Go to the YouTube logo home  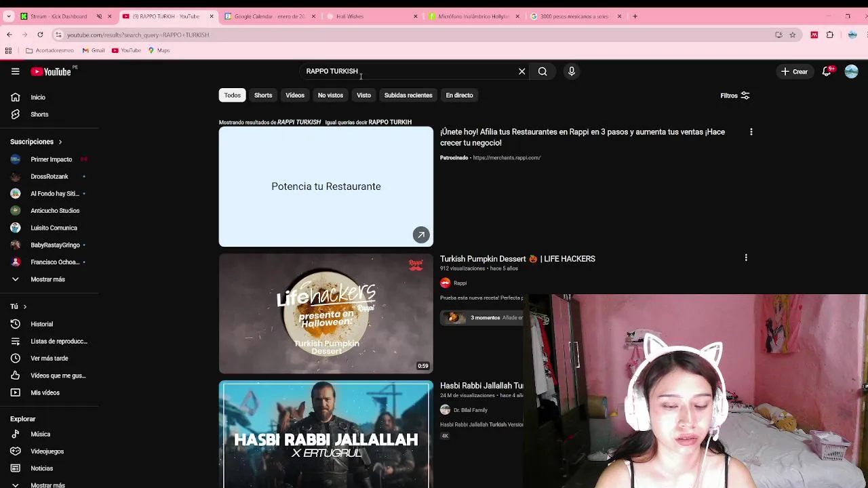click(51, 71)
